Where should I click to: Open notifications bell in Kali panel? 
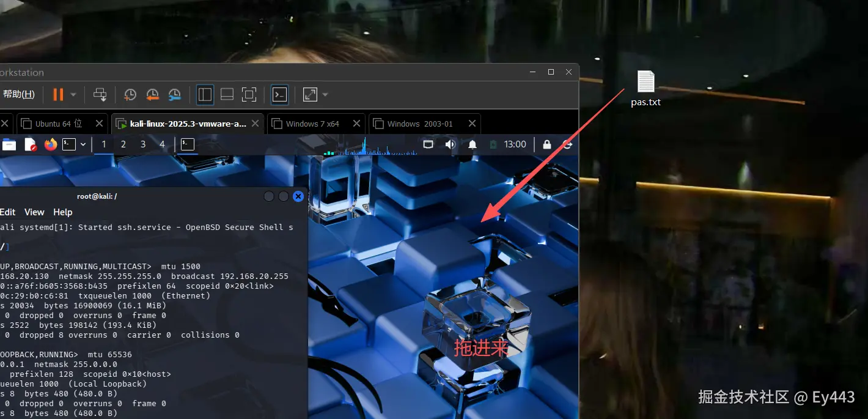(x=473, y=144)
